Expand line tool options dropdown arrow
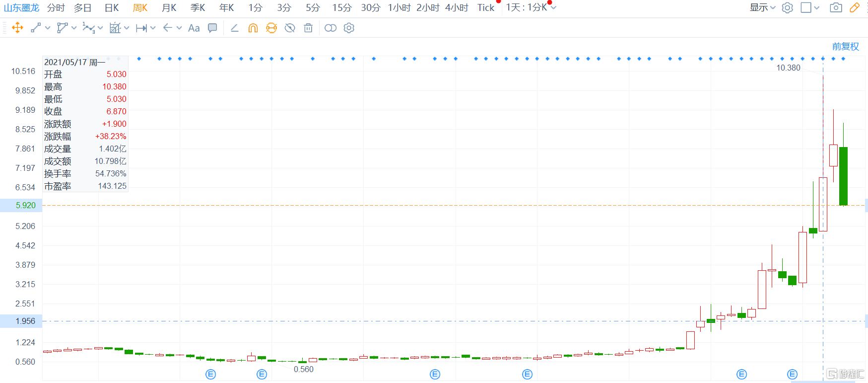Image resolution: width=868 pixels, height=383 pixels. [48, 28]
